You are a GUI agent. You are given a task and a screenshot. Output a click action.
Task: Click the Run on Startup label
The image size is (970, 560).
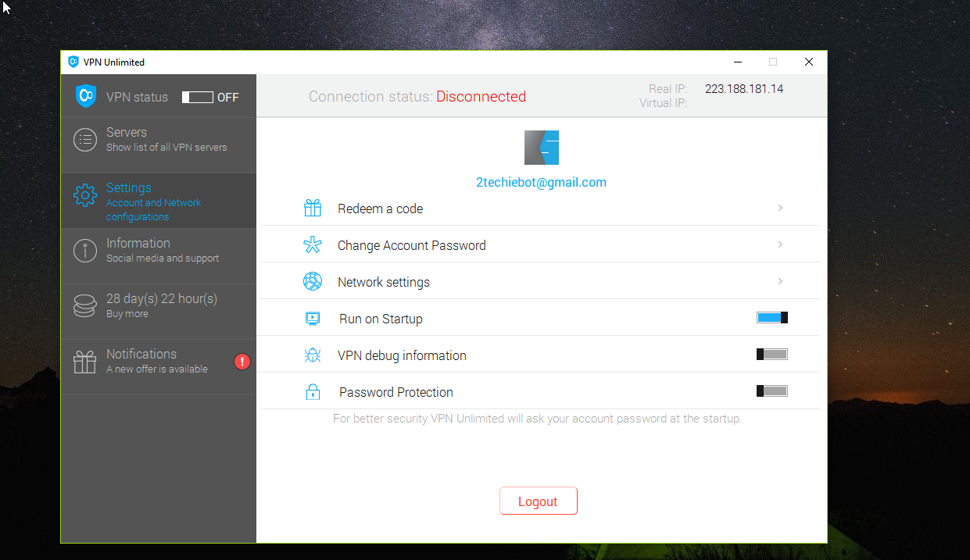pos(381,319)
